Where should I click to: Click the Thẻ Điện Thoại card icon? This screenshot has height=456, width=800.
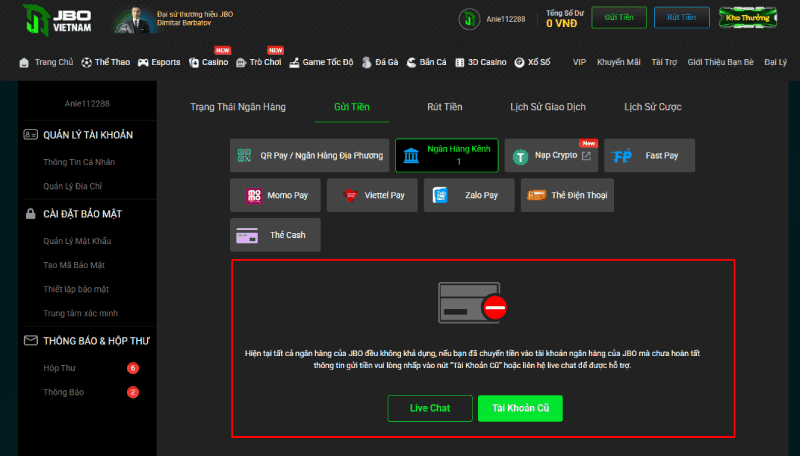[536, 195]
